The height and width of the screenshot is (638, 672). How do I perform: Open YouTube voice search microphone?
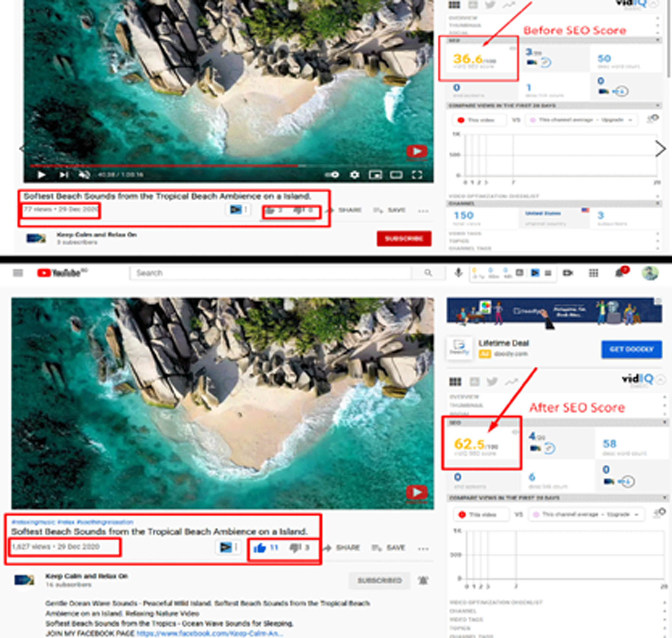tap(459, 272)
